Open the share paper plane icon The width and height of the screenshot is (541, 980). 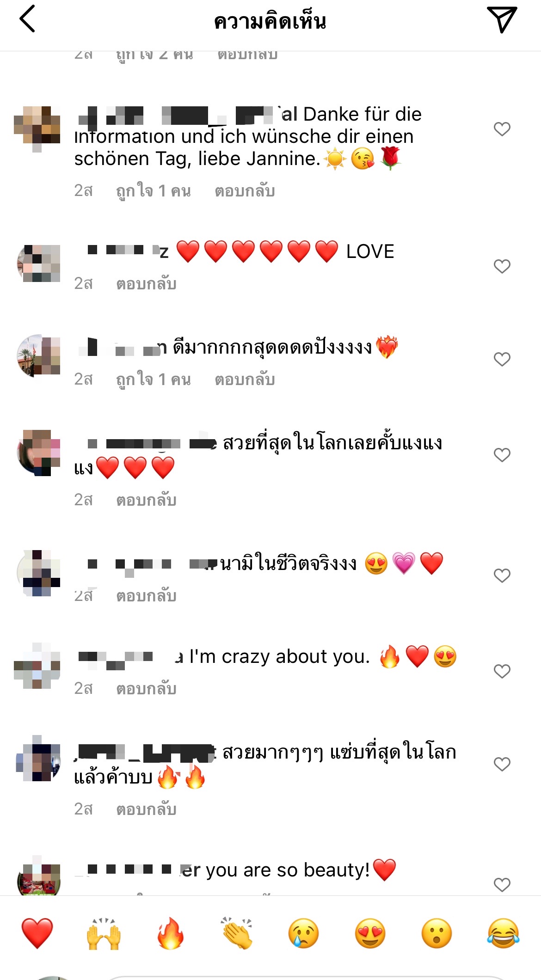coord(502,20)
